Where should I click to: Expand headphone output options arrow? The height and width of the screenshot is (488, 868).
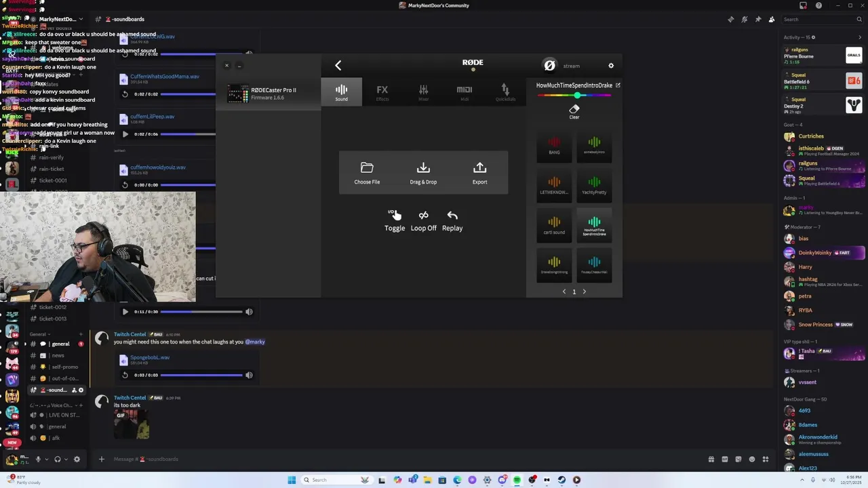tap(66, 459)
